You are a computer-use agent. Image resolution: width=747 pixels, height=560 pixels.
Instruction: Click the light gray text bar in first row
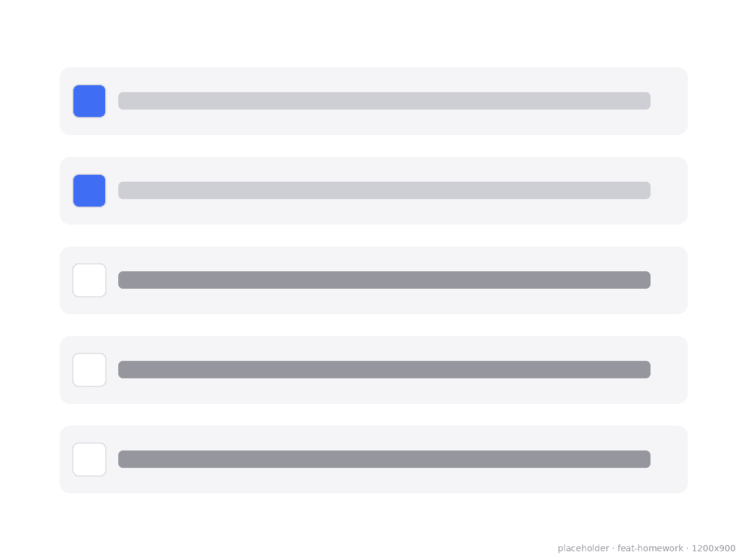point(384,101)
